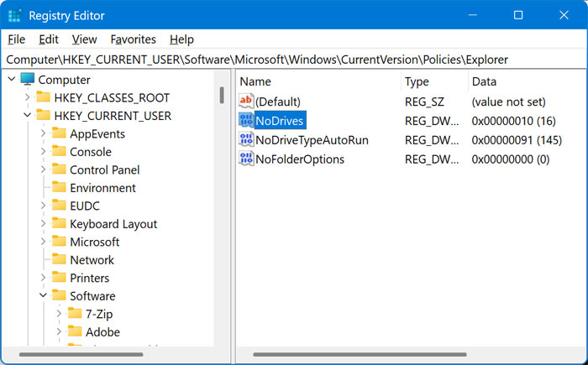Expand the Printers chevron
Screen dimensions: 588x365
pyautogui.click(x=43, y=277)
